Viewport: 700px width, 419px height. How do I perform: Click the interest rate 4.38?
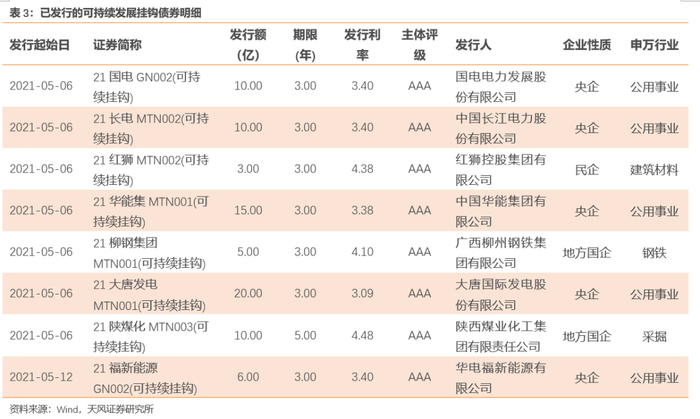click(362, 169)
